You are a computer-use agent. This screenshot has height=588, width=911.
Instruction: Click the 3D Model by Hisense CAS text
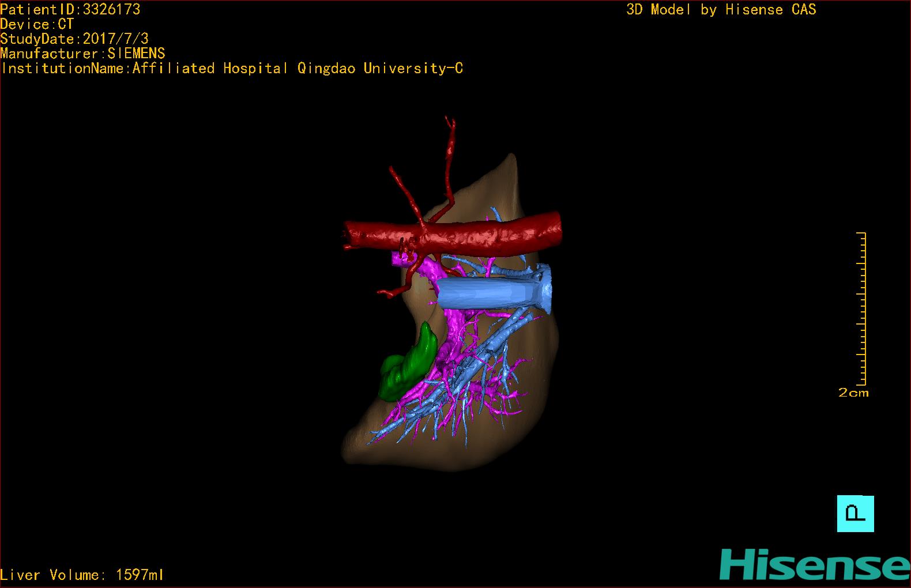[721, 9]
